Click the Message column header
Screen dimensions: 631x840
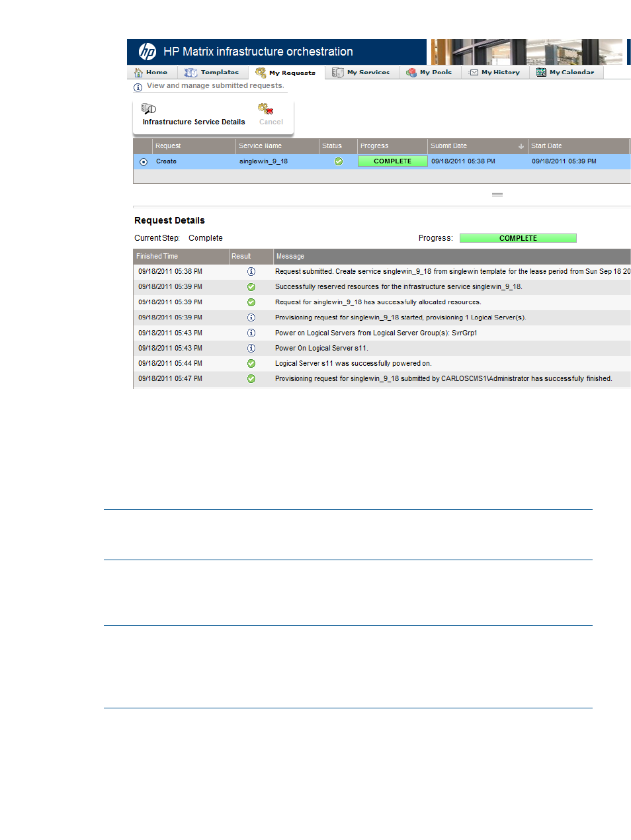452,257
